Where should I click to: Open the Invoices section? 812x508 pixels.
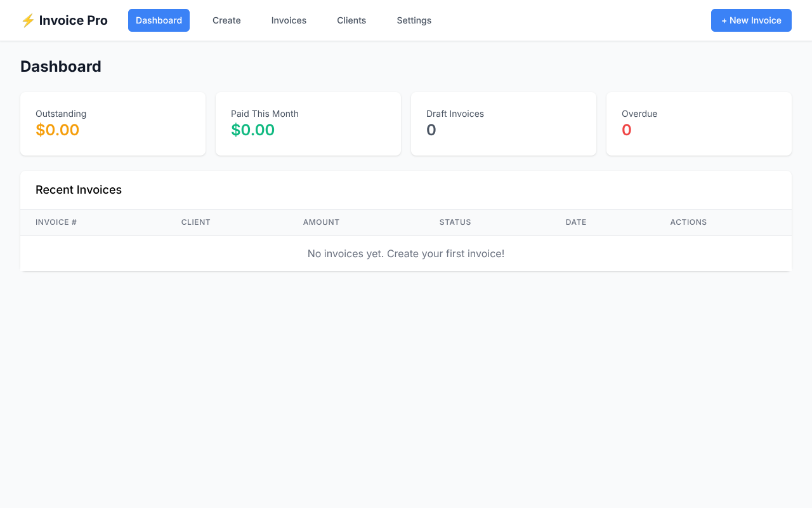289,20
